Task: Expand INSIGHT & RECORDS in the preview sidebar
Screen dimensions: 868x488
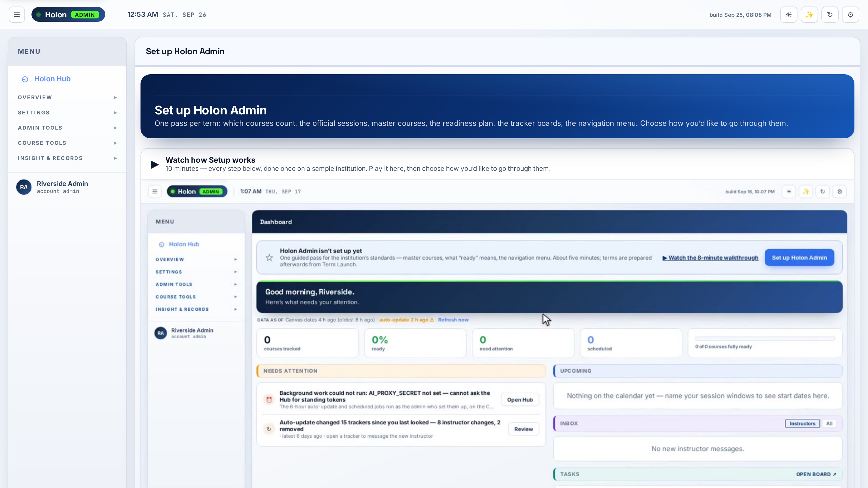Action: [x=196, y=309]
